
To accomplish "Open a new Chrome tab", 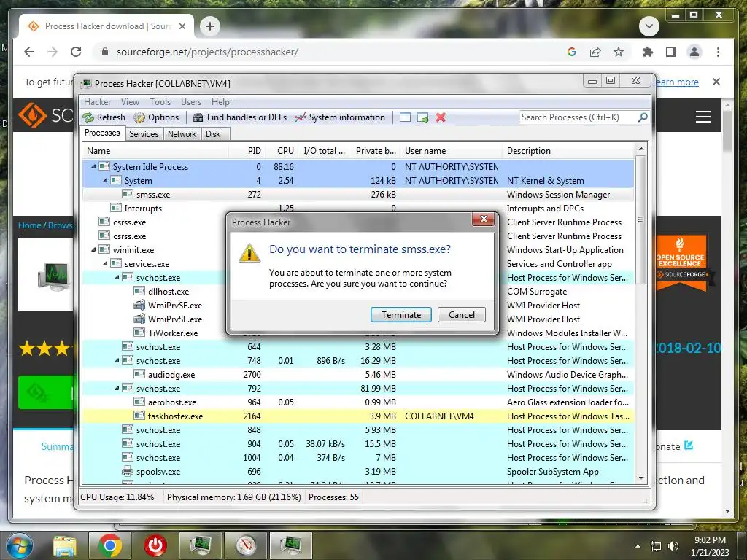I will (210, 26).
